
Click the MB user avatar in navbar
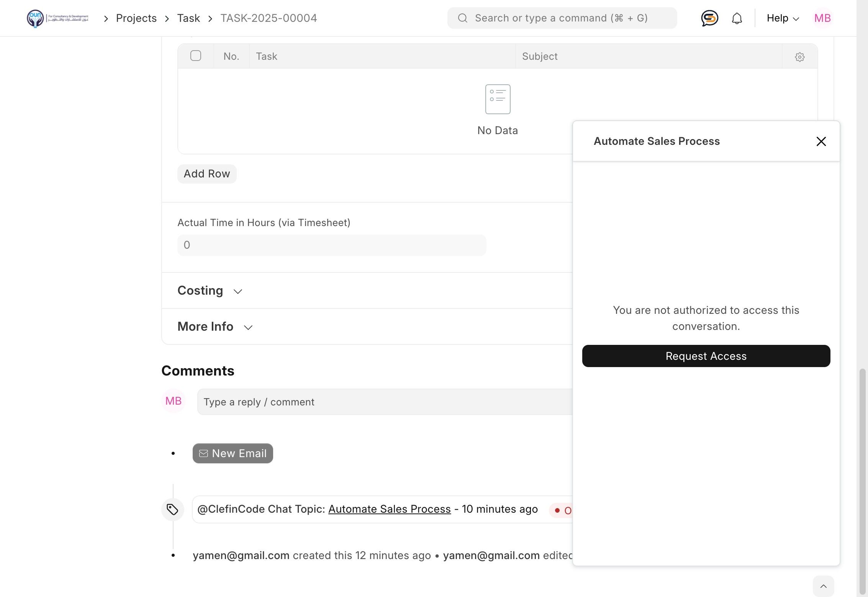822,18
